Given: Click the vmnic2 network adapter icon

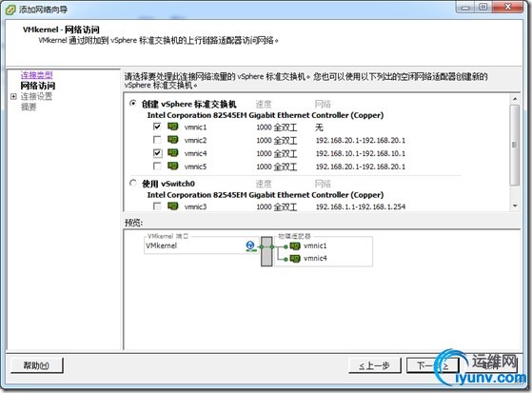Looking at the screenshot, I should (x=172, y=140).
